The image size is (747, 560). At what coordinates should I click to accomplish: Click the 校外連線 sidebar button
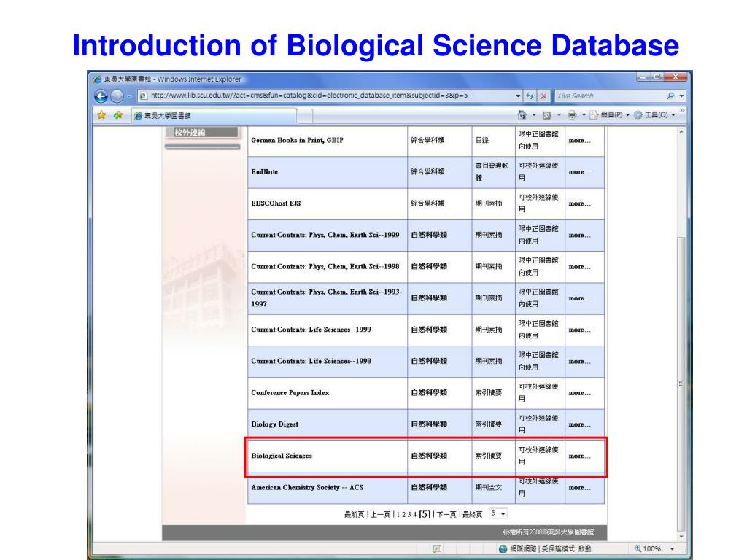pyautogui.click(x=202, y=133)
